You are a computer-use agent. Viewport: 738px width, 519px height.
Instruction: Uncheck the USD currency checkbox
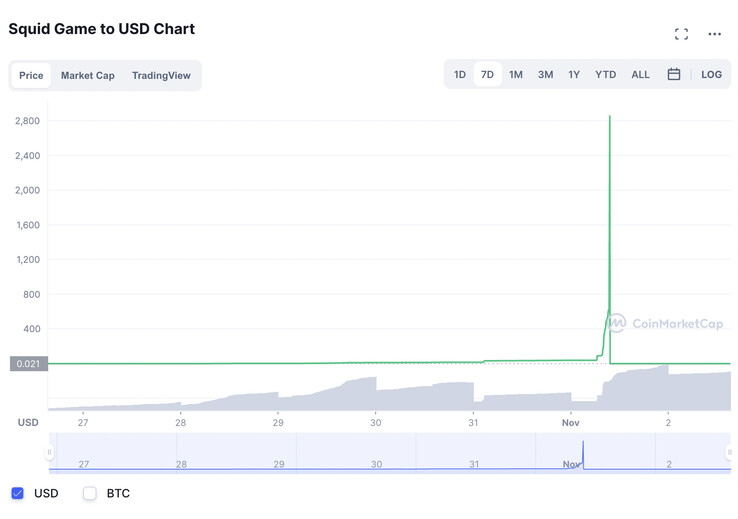click(17, 493)
